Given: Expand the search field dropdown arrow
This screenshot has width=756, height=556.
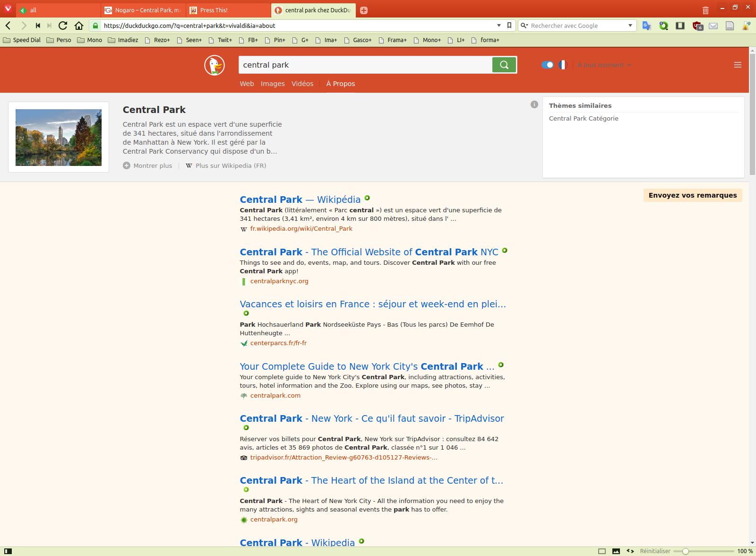Looking at the screenshot, I should coord(630,26).
